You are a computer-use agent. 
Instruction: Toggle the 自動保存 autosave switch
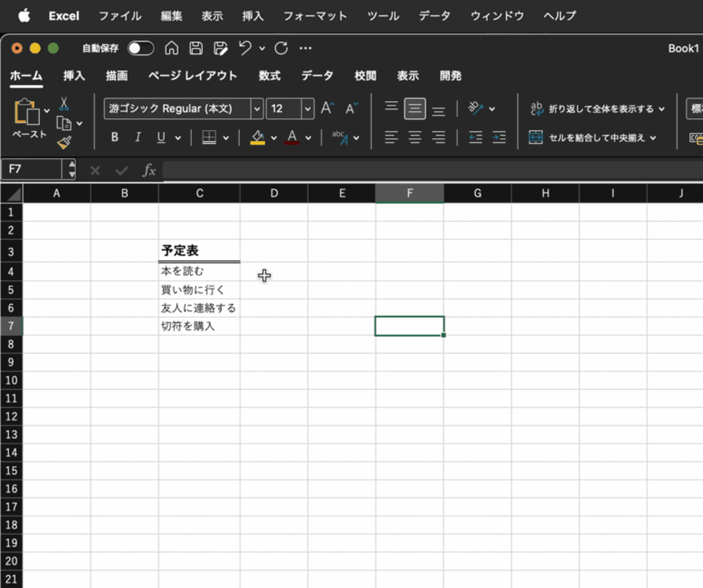tap(141, 48)
